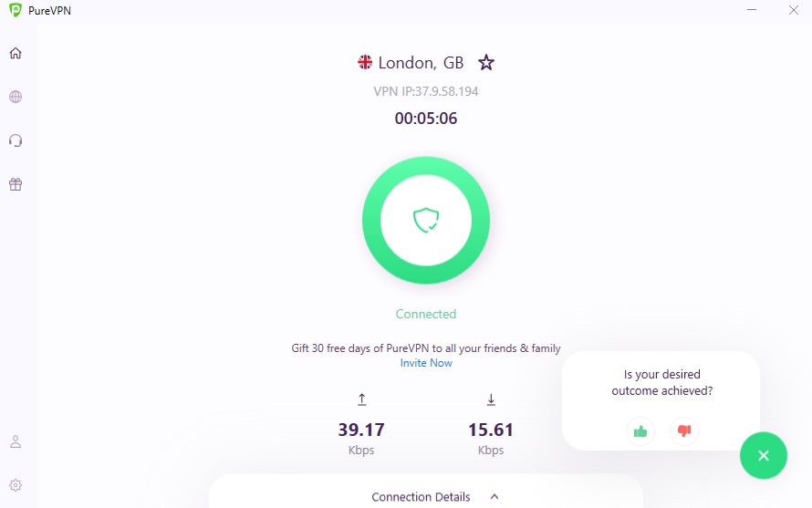Close the feedback popup with green X

pos(764,455)
